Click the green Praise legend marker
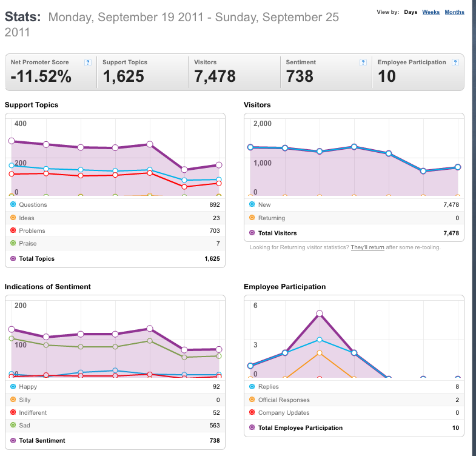Image resolution: width=476 pixels, height=456 pixels. pos(13,243)
